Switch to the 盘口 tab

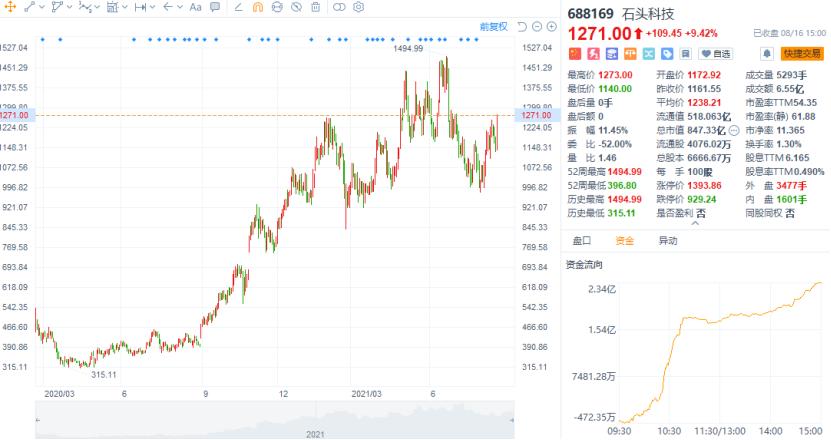coord(581,241)
